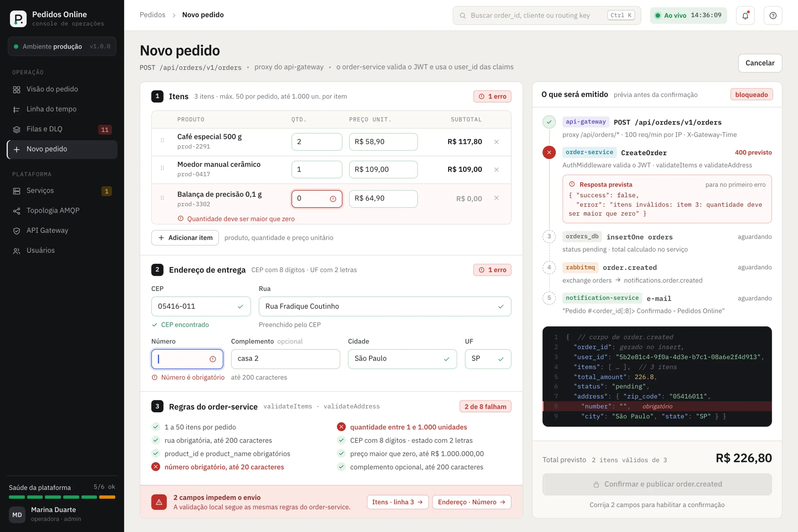
Task: Click the Cidade São Paulo field
Action: (402, 359)
